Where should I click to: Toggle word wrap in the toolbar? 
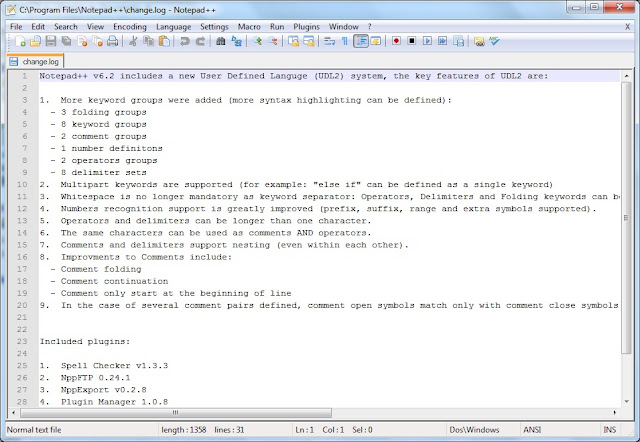coord(329,41)
